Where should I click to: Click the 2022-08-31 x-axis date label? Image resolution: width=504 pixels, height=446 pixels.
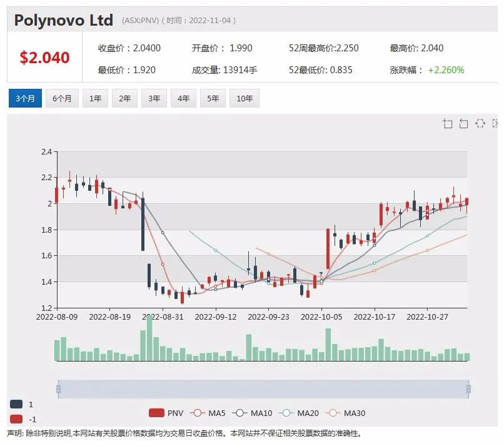pos(163,317)
